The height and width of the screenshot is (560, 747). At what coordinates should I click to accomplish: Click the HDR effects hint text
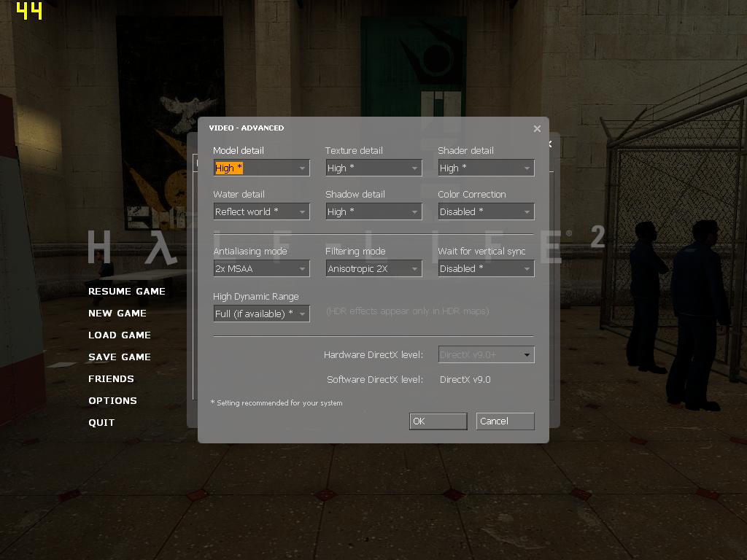pos(408,311)
